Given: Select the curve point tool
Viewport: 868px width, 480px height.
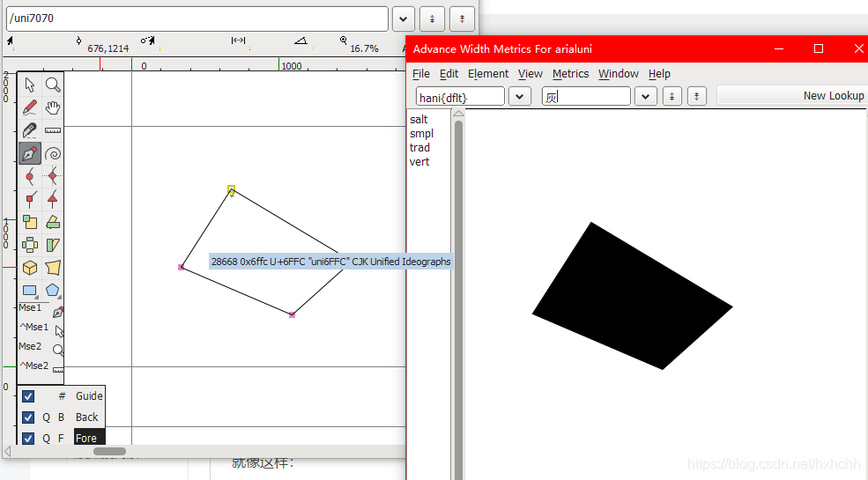Looking at the screenshot, I should tap(30, 177).
